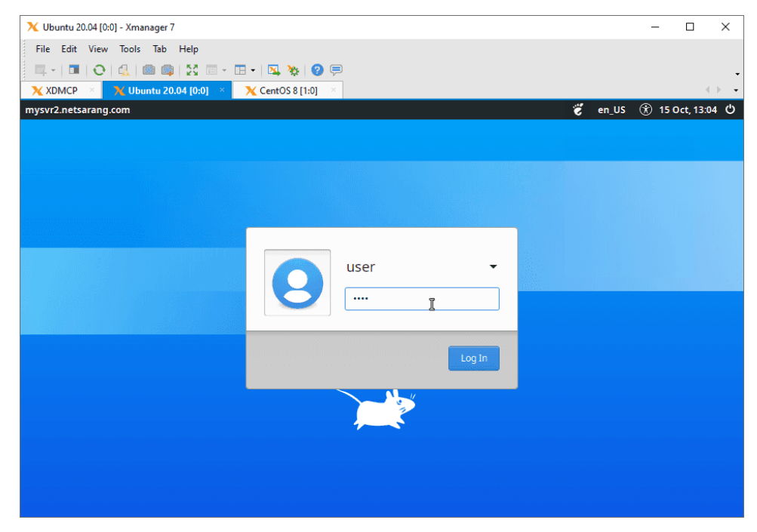Viewport: 757px width, 532px height.
Task: Click the new session toolbar icon
Action: pyautogui.click(x=41, y=70)
